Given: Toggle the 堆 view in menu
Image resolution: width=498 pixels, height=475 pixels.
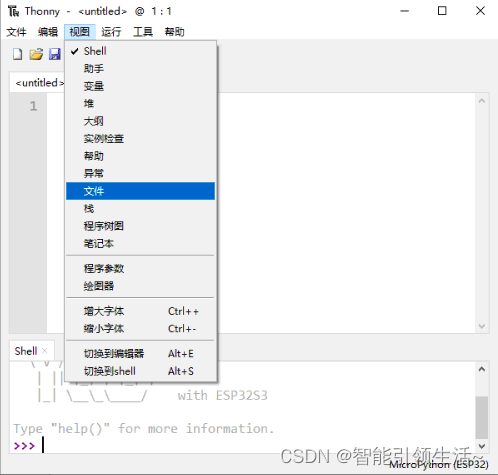Looking at the screenshot, I should coord(140,104).
